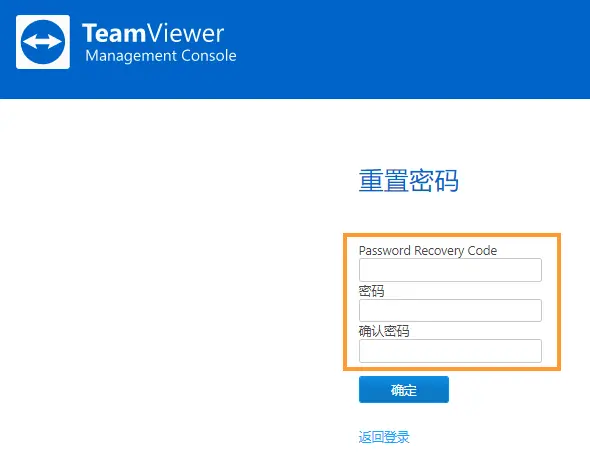Click empty area of blue header banner
This screenshot has width=590, height=467.
(414, 49)
